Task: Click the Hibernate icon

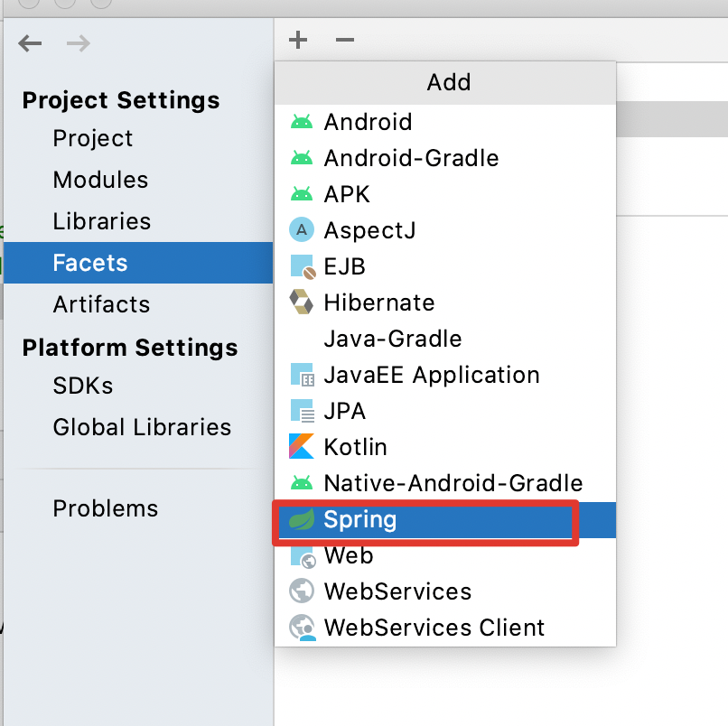Action: pos(301,302)
